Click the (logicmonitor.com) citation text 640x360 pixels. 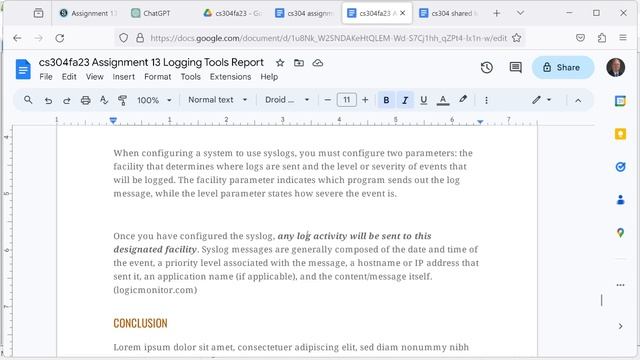tap(155, 290)
